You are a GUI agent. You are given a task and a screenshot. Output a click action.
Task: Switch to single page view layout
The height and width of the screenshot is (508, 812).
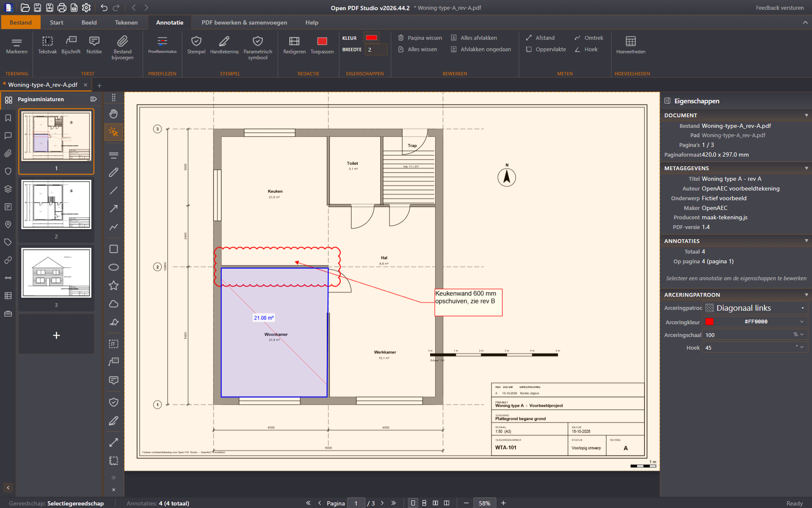pyautogui.click(x=413, y=503)
